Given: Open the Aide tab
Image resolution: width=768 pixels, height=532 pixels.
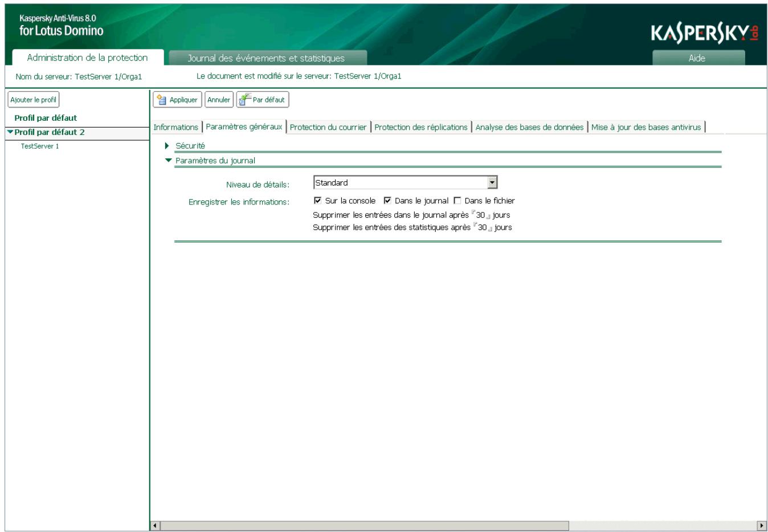Looking at the screenshot, I should coord(698,58).
